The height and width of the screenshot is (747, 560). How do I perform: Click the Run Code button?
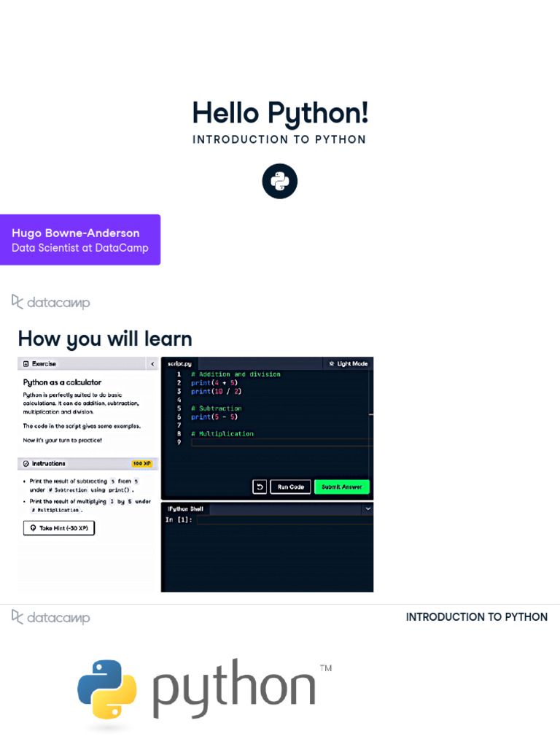coord(290,487)
